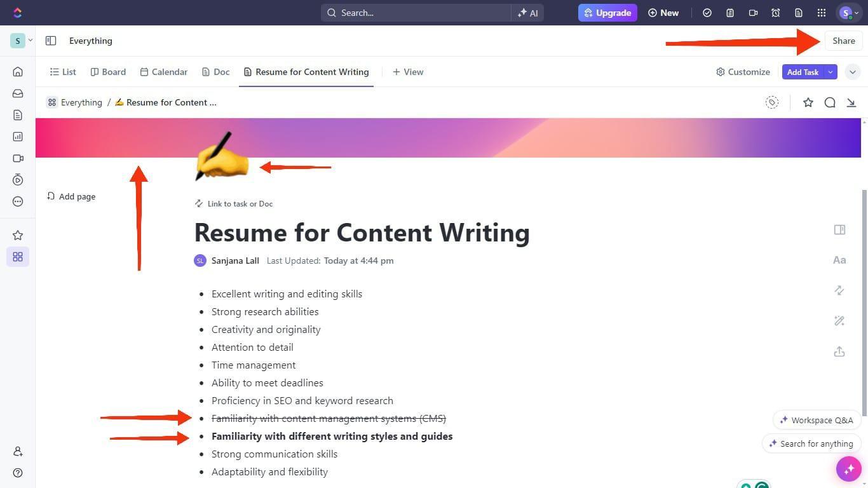Open page details panel icon on right
This screenshot has width=868, height=488.
click(x=839, y=229)
